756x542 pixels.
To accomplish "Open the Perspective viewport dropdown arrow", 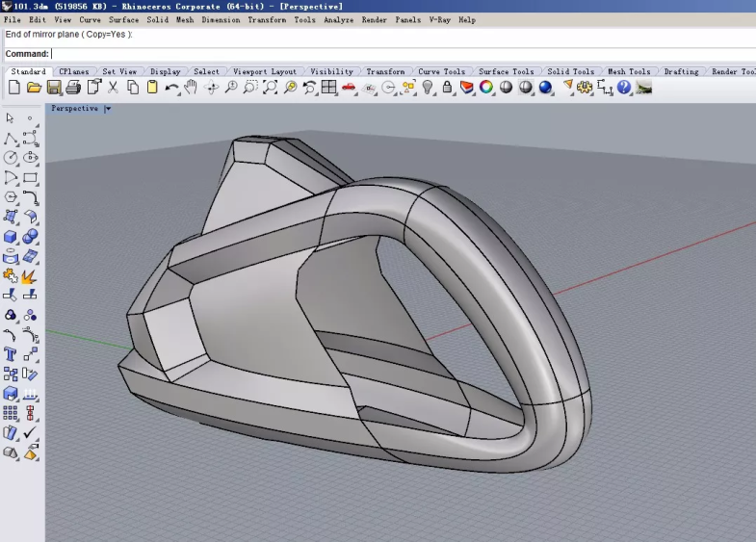I will coord(108,109).
